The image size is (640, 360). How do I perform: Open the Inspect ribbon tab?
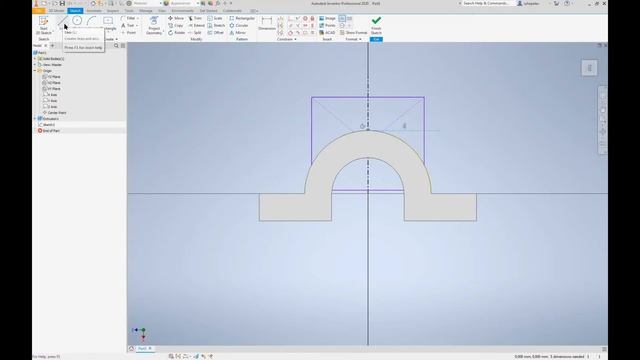click(113, 11)
